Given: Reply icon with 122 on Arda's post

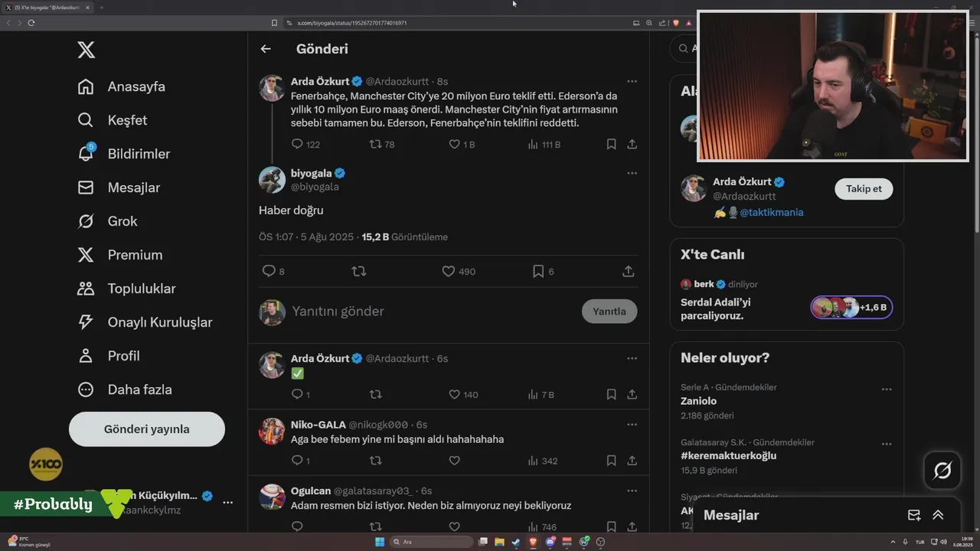Looking at the screenshot, I should click(x=298, y=144).
